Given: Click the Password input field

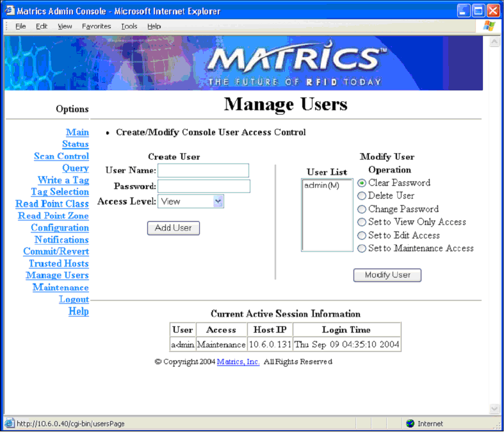Looking at the screenshot, I should pos(204,187).
